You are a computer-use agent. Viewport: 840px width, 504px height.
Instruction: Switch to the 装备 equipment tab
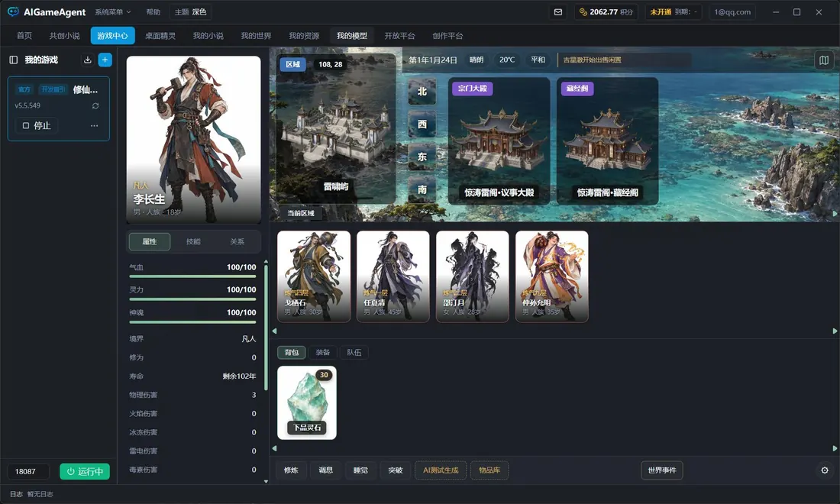click(x=322, y=353)
